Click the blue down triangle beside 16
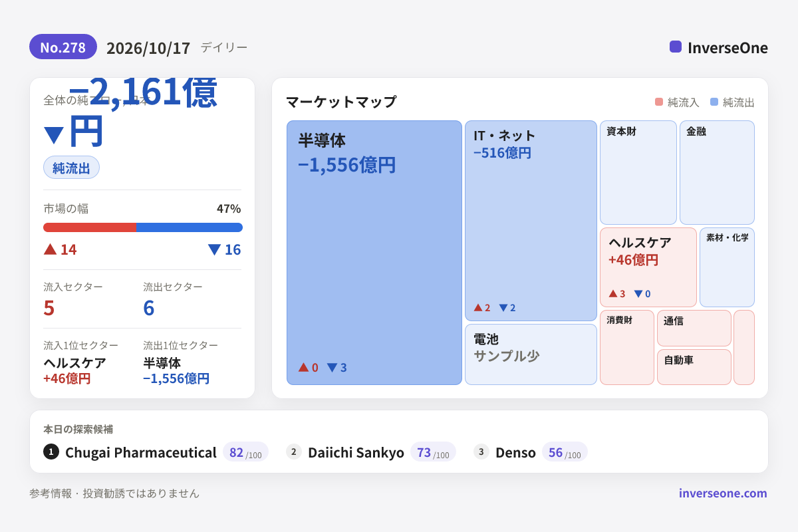This screenshot has height=532, width=798. 214,249
